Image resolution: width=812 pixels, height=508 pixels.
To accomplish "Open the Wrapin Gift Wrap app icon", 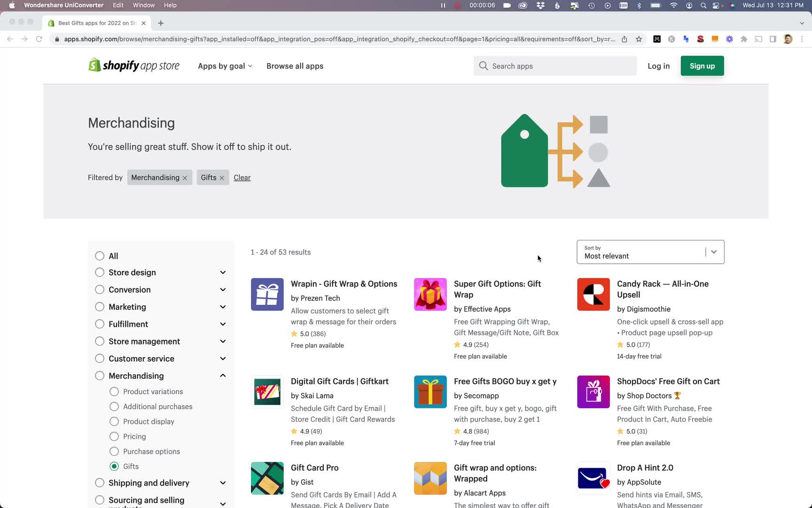I will 267,294.
